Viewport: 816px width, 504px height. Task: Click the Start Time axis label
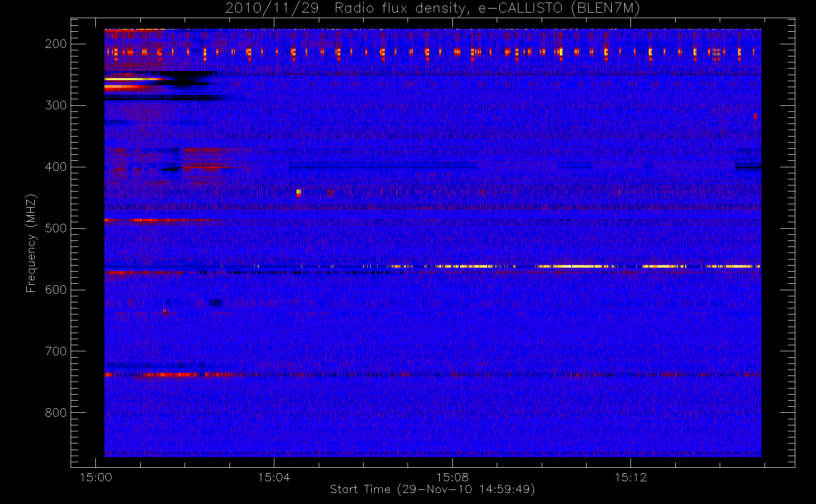pyautogui.click(x=432, y=489)
